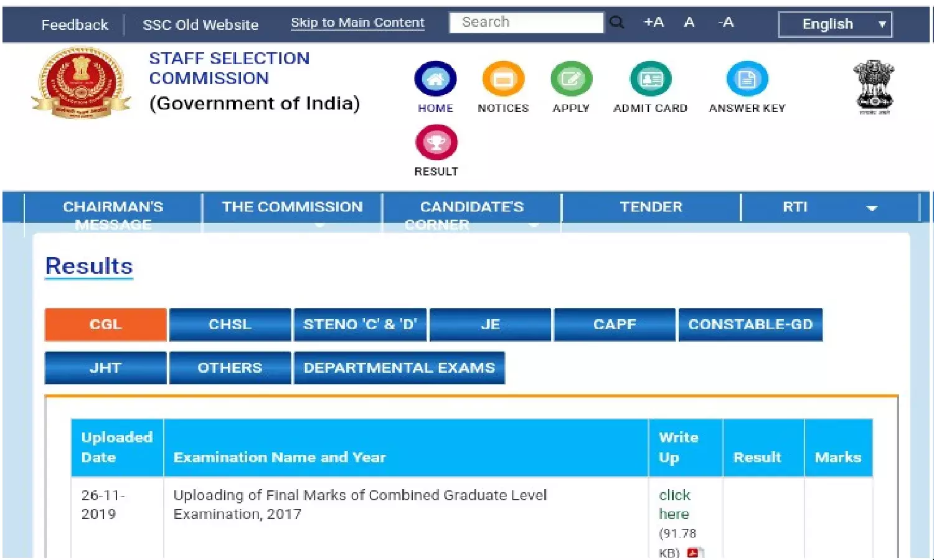Click the Feedback link
Viewport: 934px width, 560px height.
pyautogui.click(x=75, y=25)
